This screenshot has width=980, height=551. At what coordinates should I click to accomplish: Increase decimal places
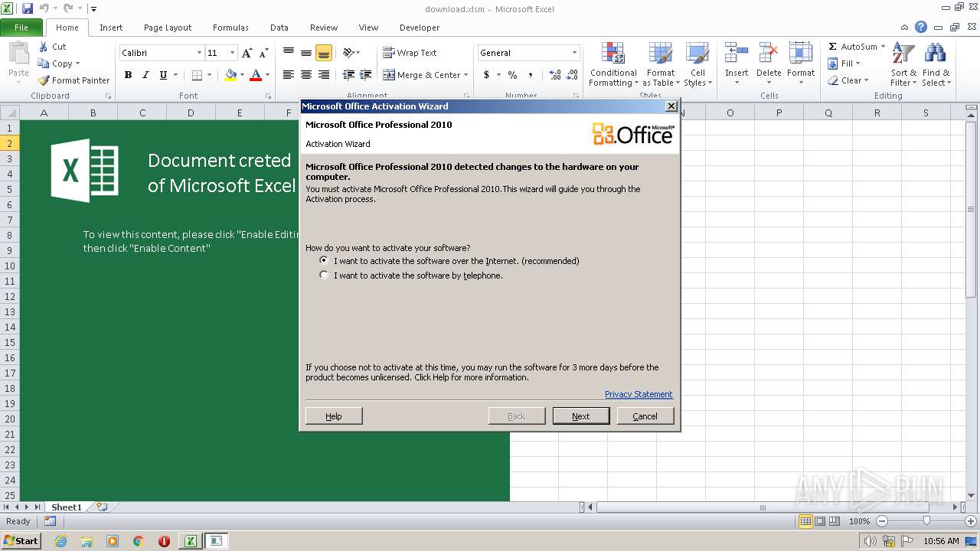point(554,75)
